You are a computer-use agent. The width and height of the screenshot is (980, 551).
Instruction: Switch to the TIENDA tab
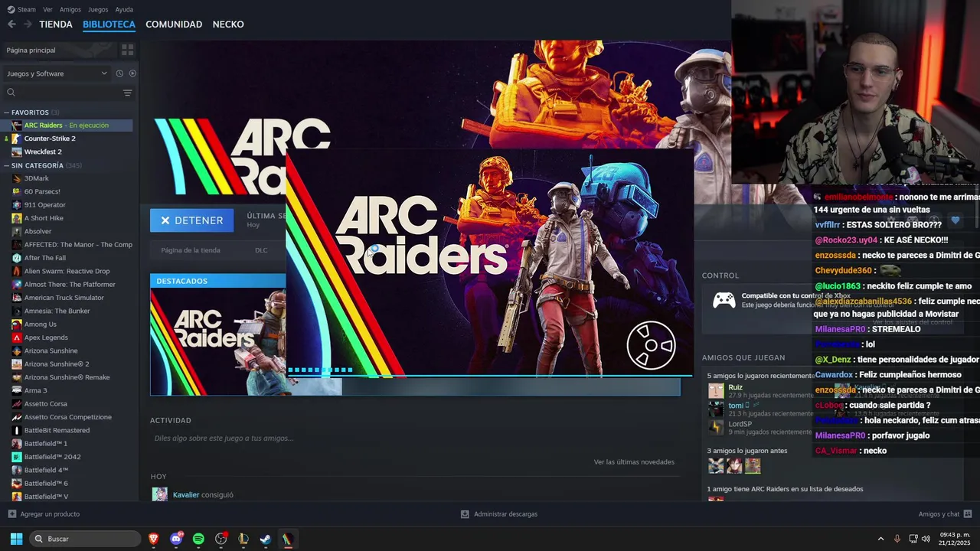click(x=56, y=24)
